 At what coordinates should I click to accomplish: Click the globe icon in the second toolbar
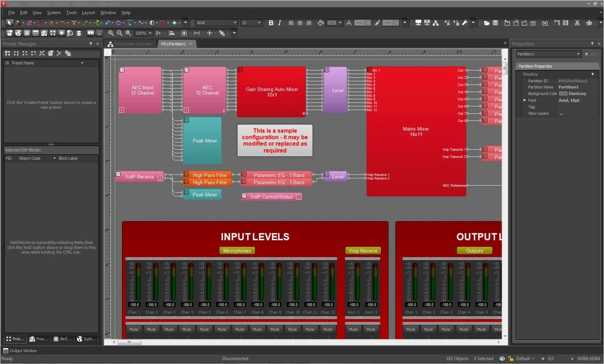18,33
